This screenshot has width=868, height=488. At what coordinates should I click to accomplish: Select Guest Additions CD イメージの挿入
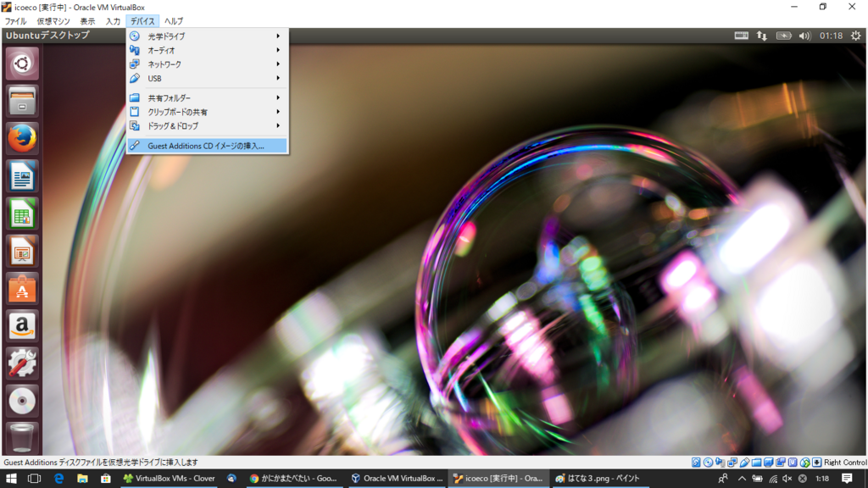(x=207, y=146)
